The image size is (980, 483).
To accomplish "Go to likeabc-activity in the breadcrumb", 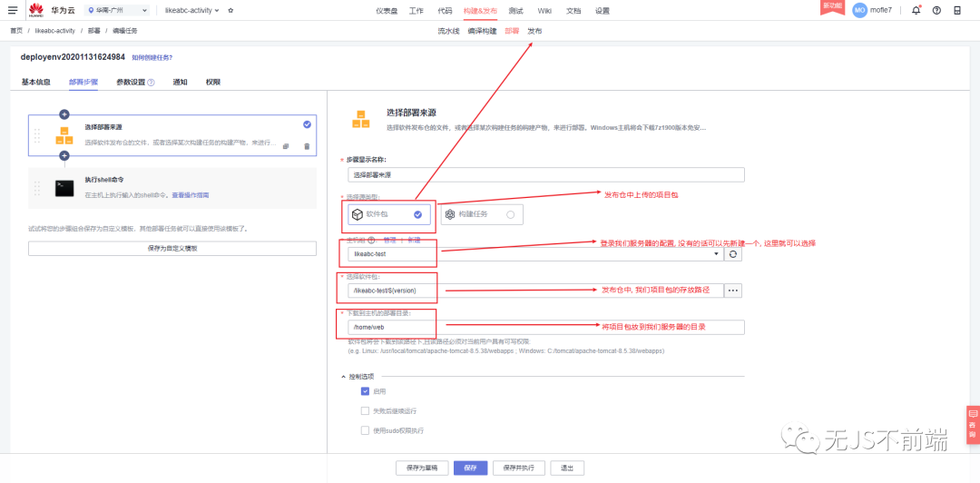I will 55,30.
